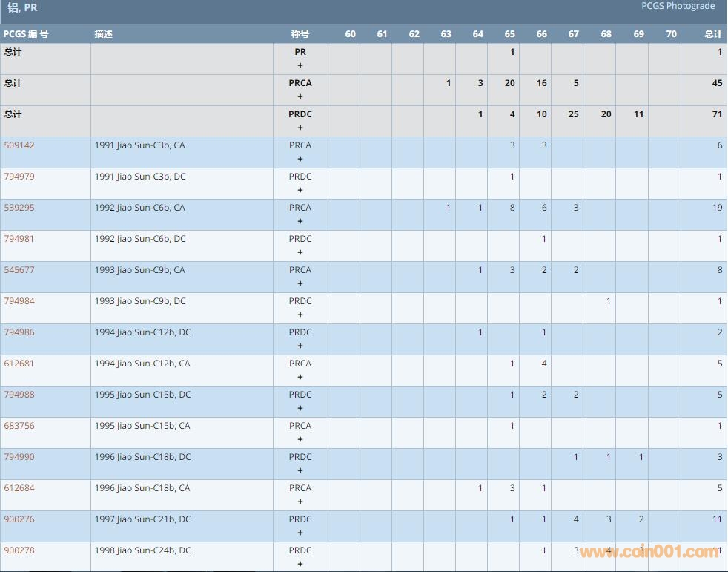This screenshot has height=572, width=728.
Task: Click grade 65 column header
Action: [x=509, y=34]
